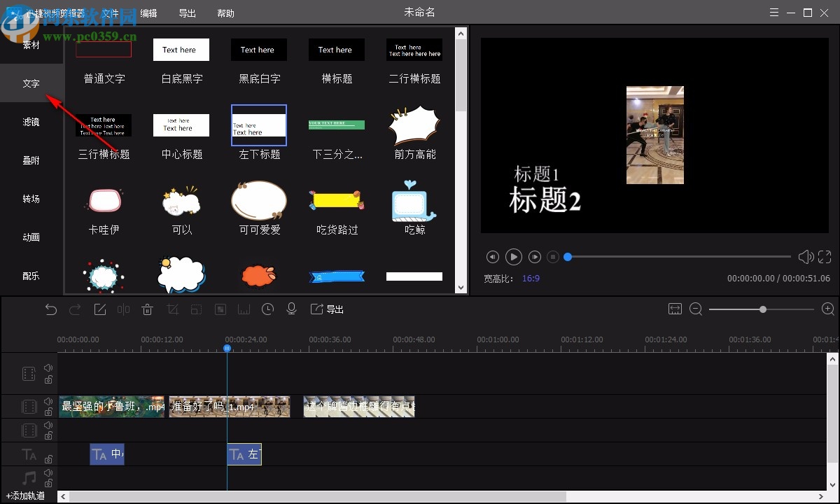
Task: Click the timeline fit-to-view icon
Action: (675, 308)
